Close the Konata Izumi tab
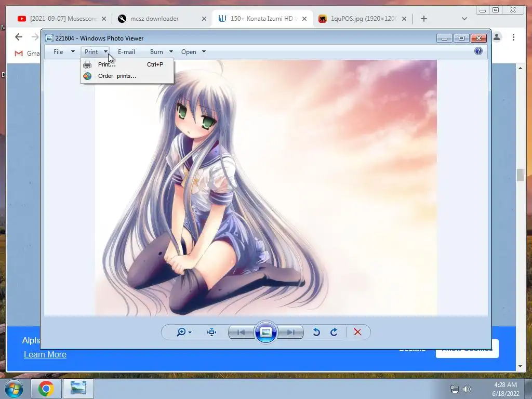 [304, 19]
